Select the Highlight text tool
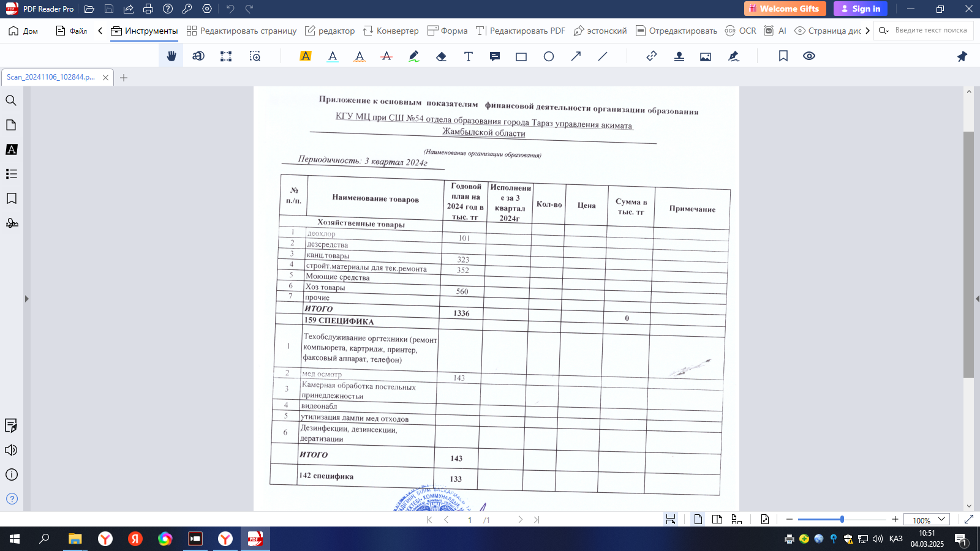The image size is (980, 551). [305, 56]
